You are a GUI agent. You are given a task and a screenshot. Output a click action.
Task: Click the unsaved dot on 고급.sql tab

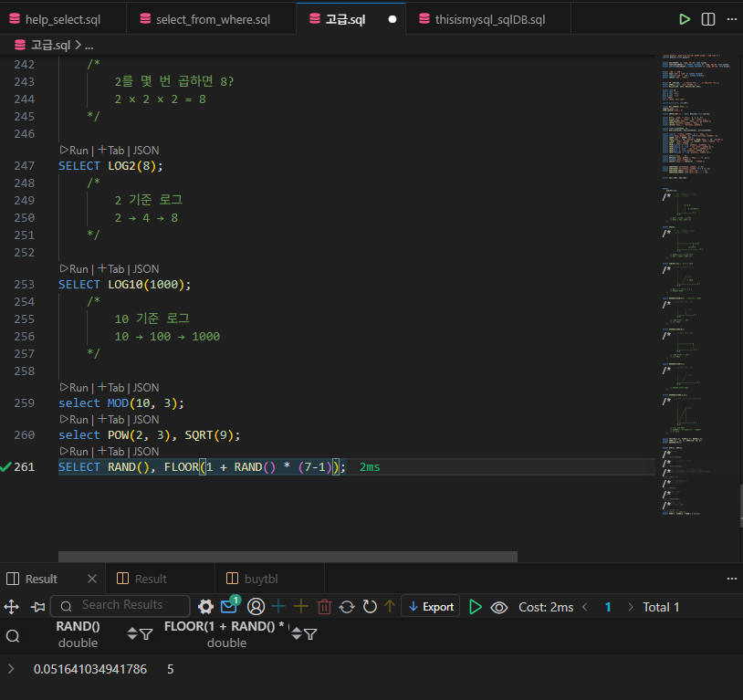(x=392, y=19)
